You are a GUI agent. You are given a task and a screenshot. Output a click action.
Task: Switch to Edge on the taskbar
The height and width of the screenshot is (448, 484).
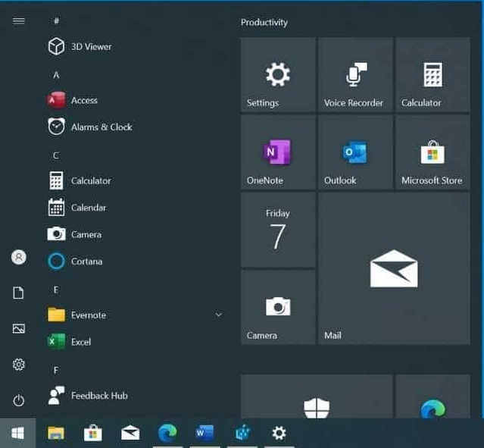[x=167, y=433]
